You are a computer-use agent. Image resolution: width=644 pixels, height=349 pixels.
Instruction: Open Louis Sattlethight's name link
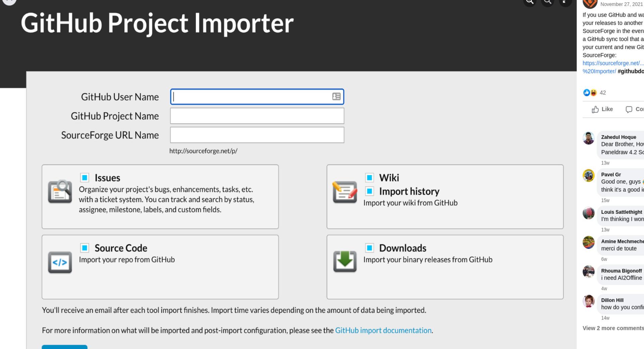(622, 212)
